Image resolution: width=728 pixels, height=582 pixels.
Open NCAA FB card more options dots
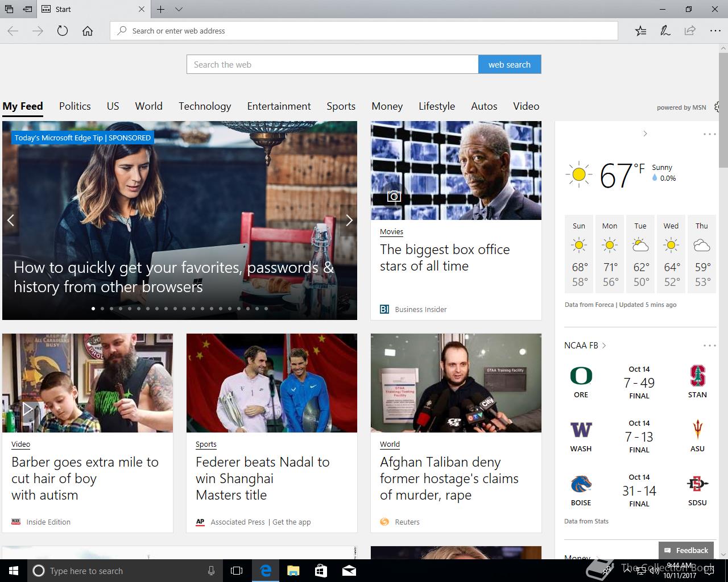(x=709, y=346)
